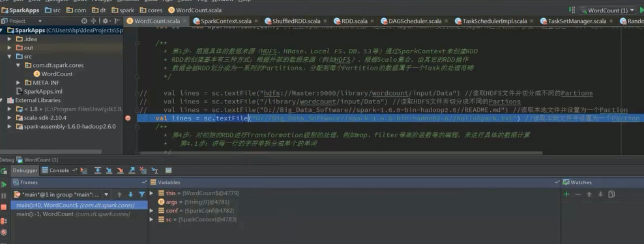644x244 pixels.
Task: Switch to ShuffledRDD.scala tab
Action: (x=296, y=21)
